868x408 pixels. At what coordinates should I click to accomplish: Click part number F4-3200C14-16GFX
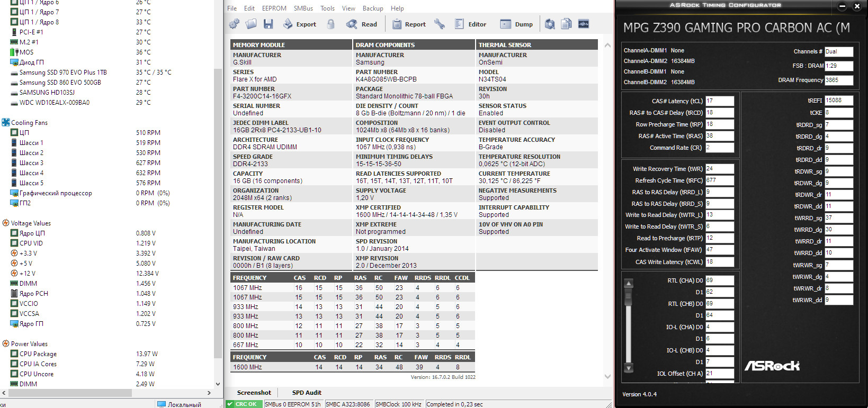[x=262, y=96]
